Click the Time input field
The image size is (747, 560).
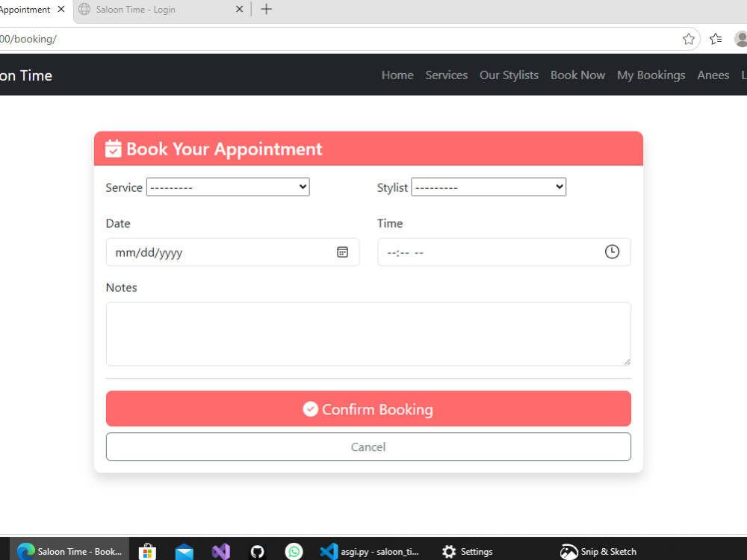504,252
